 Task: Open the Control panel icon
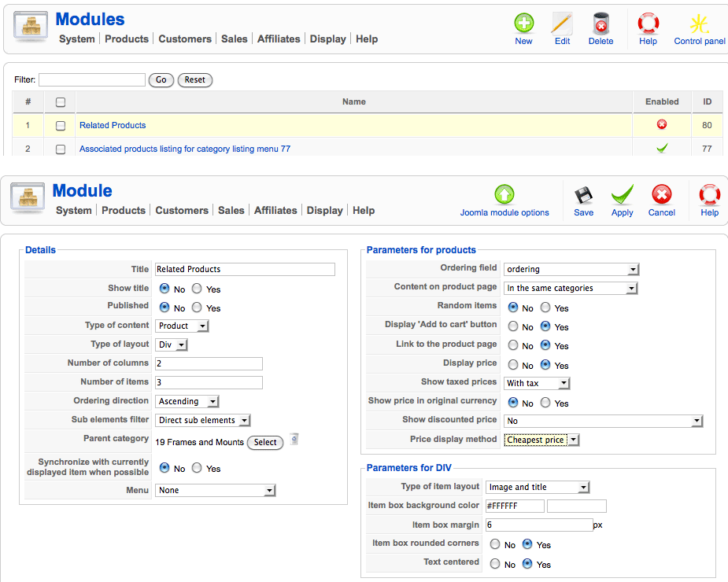[x=699, y=24]
